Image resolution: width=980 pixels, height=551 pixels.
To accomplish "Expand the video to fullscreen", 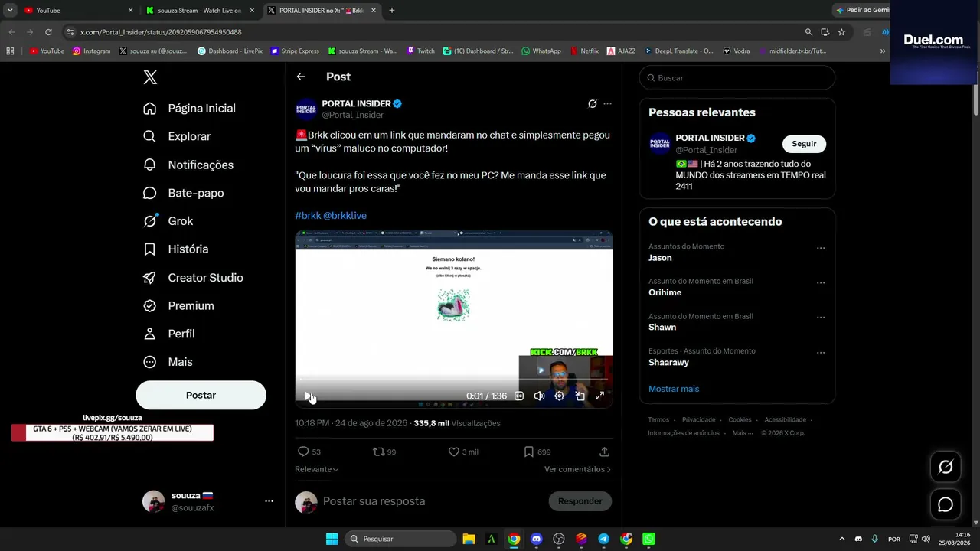I will click(600, 396).
